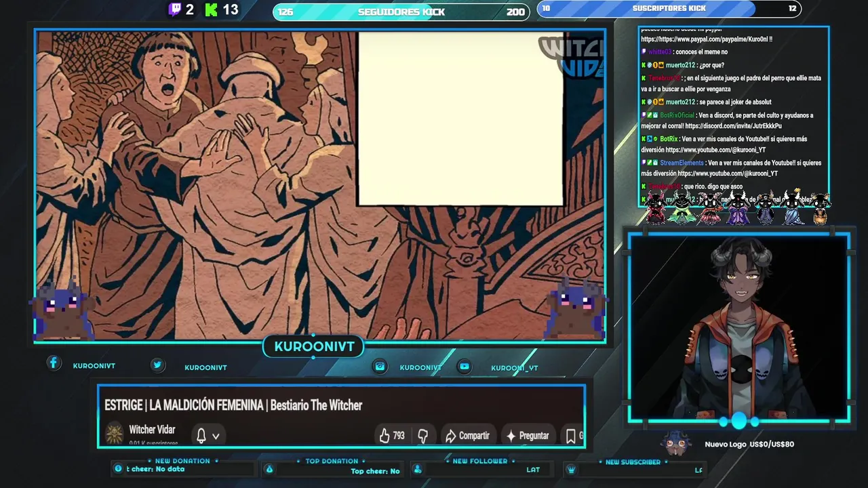Click username StreamElements in chat
Viewport: 868px width, 488px height.
click(682, 163)
